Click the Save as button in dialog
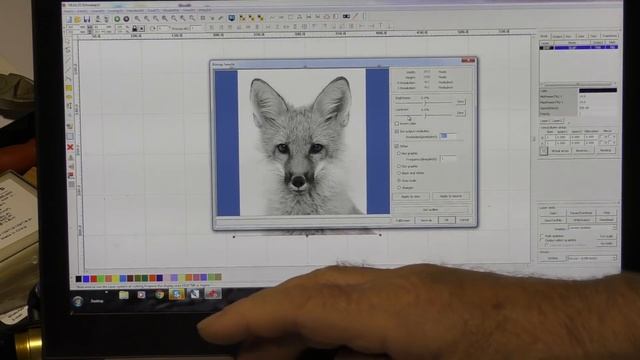This screenshot has width=640, height=360. click(426, 220)
